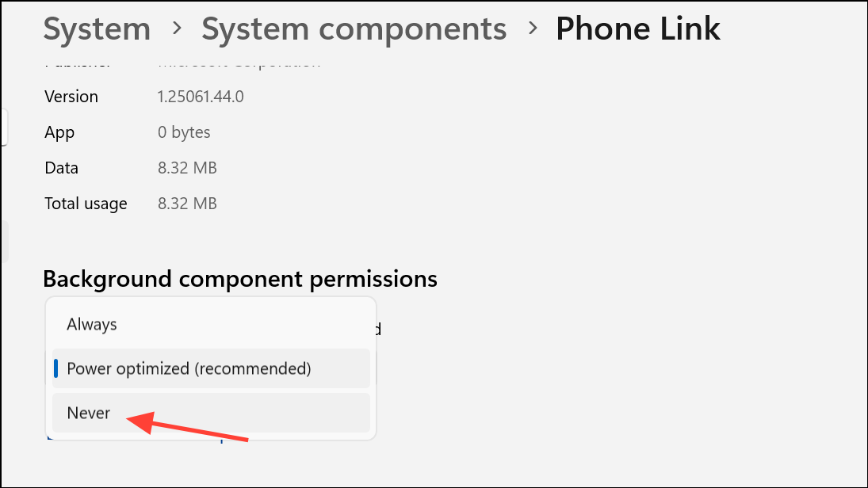Choose Always from the permissions list

(211, 324)
